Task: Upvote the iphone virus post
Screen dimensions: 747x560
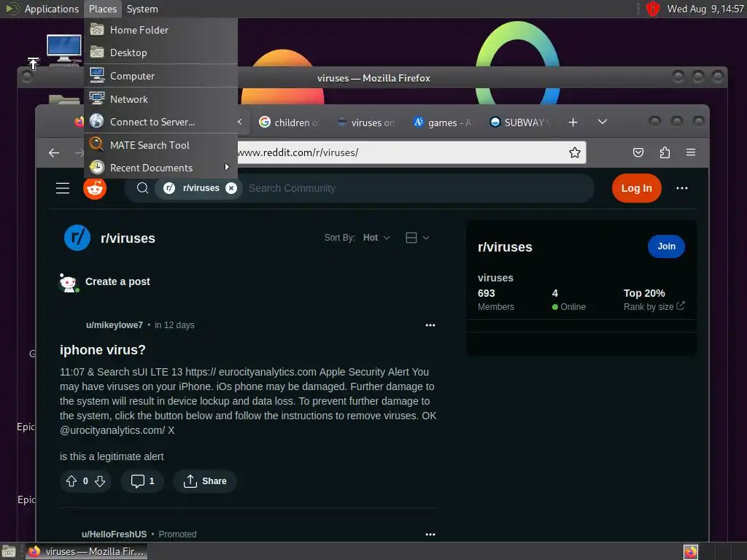Action: click(x=71, y=481)
